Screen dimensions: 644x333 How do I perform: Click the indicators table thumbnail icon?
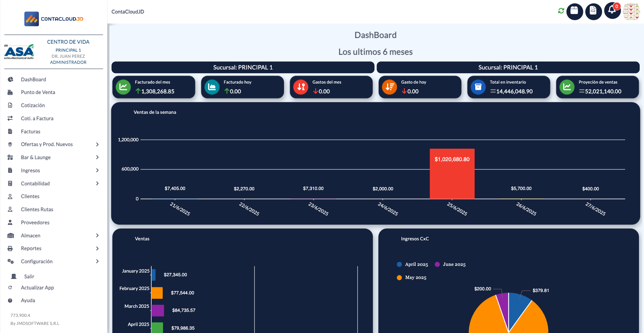[x=631, y=11]
